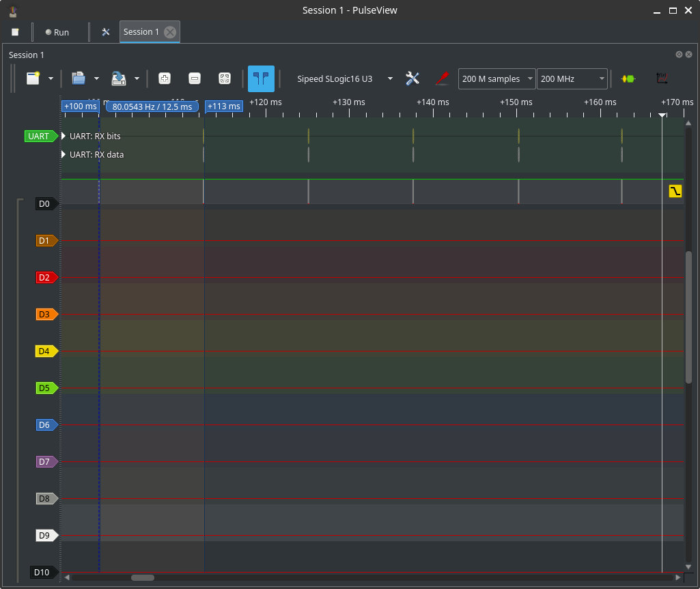The height and width of the screenshot is (589, 700).
Task: Expand the UART: RX bits row
Action: click(x=64, y=137)
